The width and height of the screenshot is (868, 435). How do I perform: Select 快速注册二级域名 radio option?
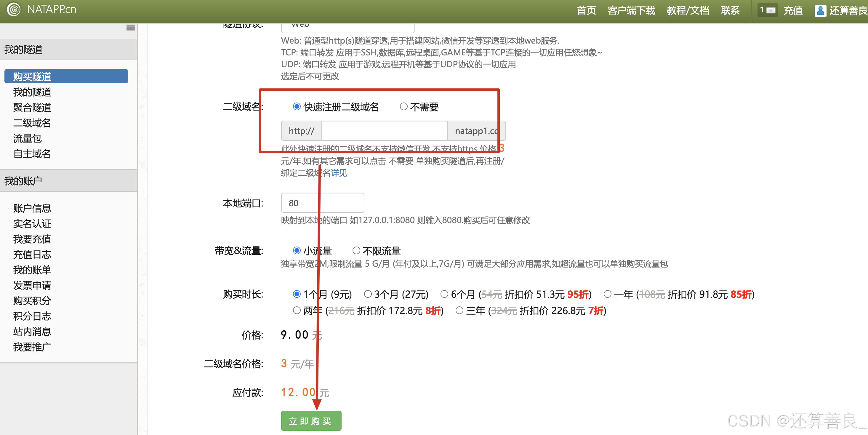(x=297, y=107)
